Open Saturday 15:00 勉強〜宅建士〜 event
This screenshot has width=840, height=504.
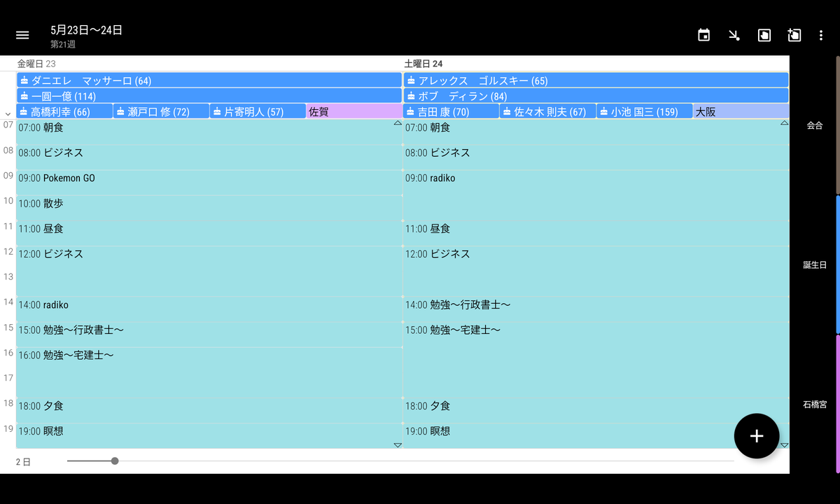pyautogui.click(x=596, y=359)
